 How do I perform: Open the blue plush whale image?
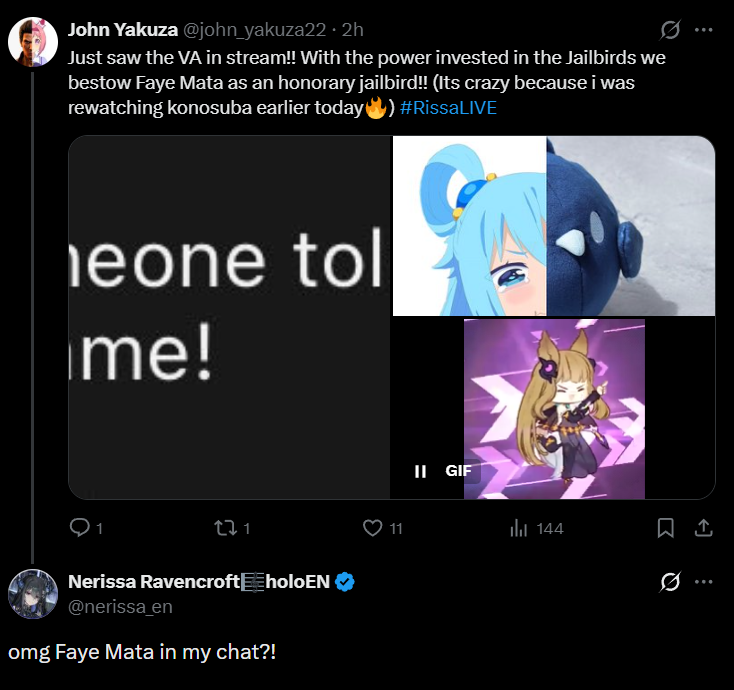tap(630, 226)
